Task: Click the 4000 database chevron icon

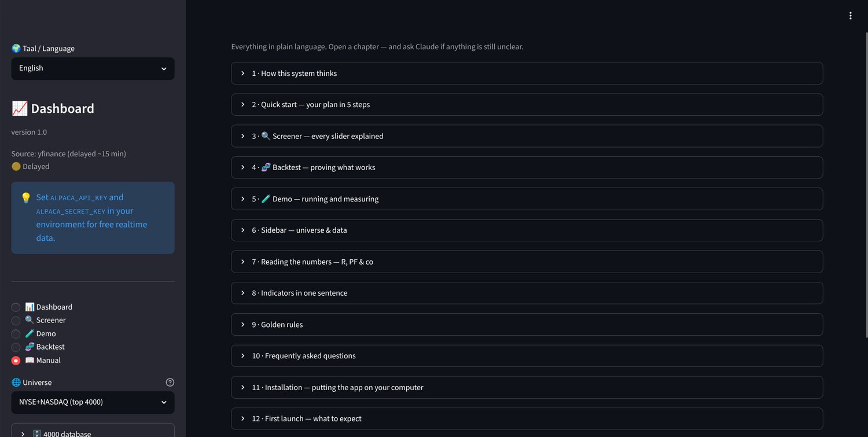Action: [23, 434]
